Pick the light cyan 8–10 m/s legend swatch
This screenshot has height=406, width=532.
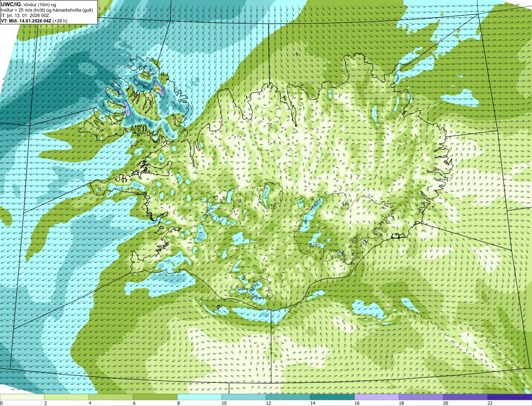(x=199, y=397)
